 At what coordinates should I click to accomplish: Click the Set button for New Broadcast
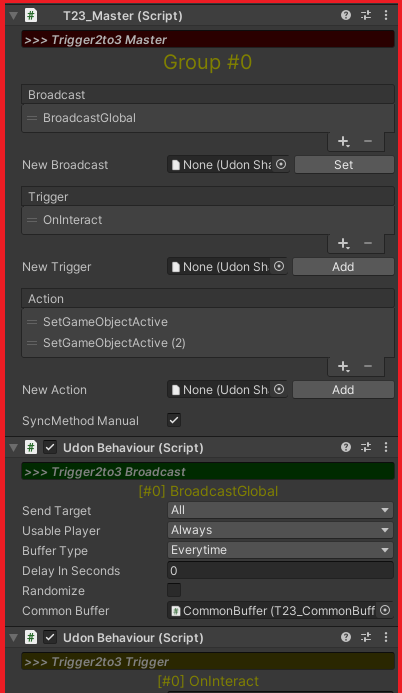pyautogui.click(x=344, y=164)
